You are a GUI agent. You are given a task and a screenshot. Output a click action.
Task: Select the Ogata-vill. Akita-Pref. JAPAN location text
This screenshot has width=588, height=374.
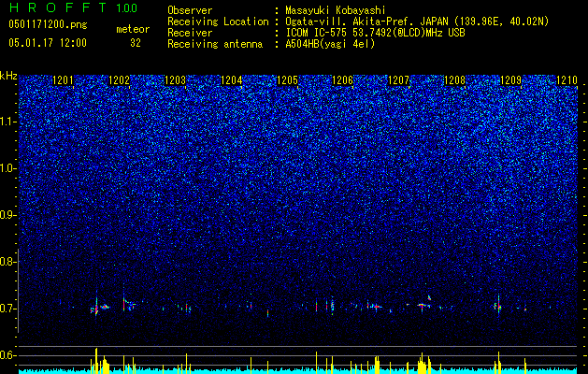click(417, 22)
